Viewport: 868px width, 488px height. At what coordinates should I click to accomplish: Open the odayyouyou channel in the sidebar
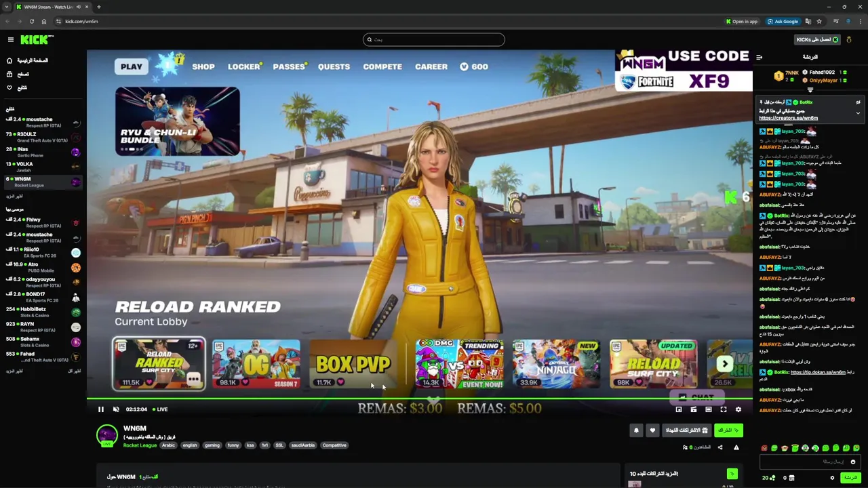pos(43,282)
